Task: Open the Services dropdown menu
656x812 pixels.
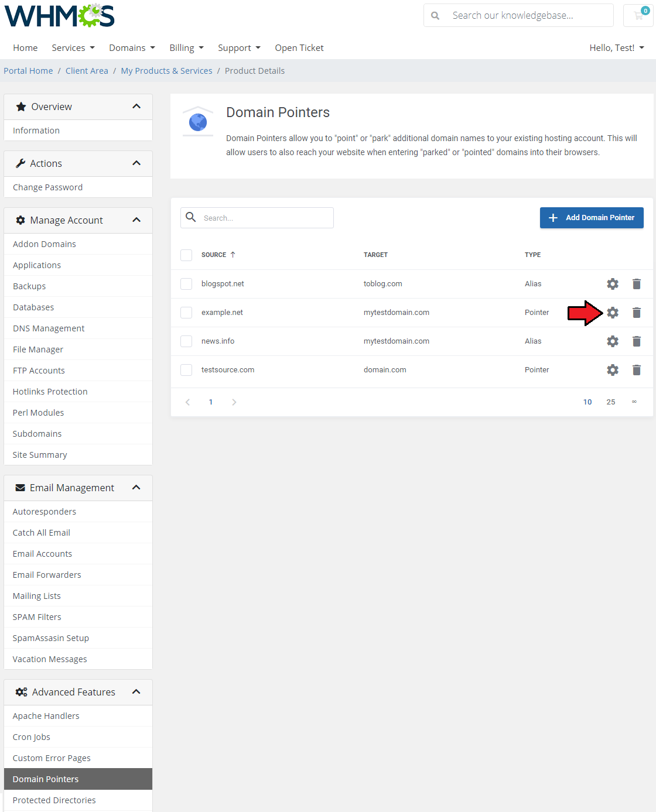Action: pyautogui.click(x=73, y=48)
